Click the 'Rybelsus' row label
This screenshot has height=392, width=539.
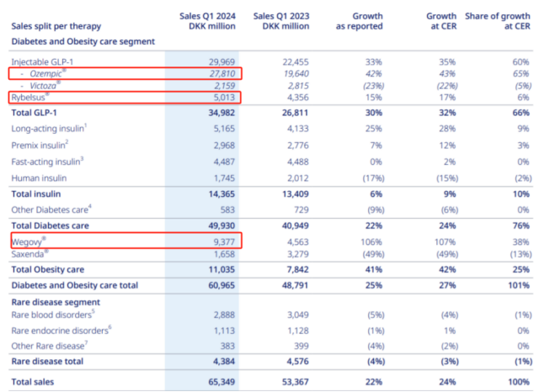pos(30,98)
